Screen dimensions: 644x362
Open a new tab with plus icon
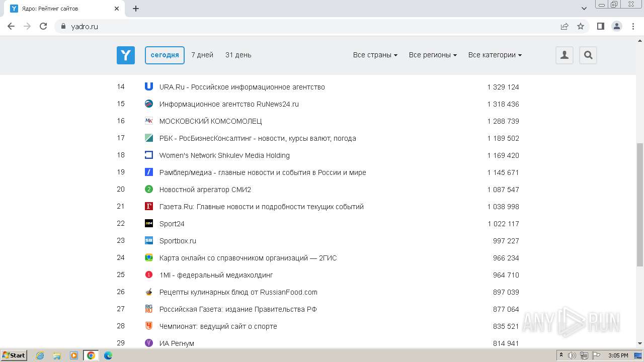click(x=136, y=9)
